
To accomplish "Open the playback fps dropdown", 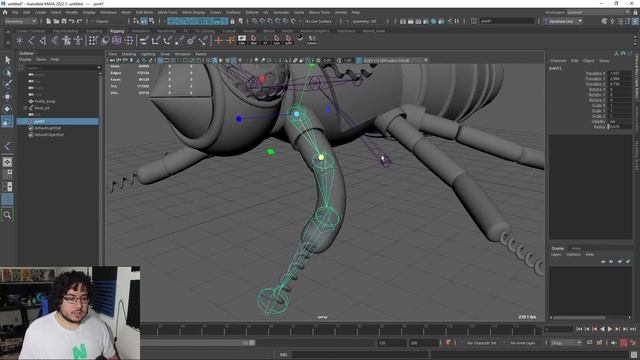I will (566, 343).
